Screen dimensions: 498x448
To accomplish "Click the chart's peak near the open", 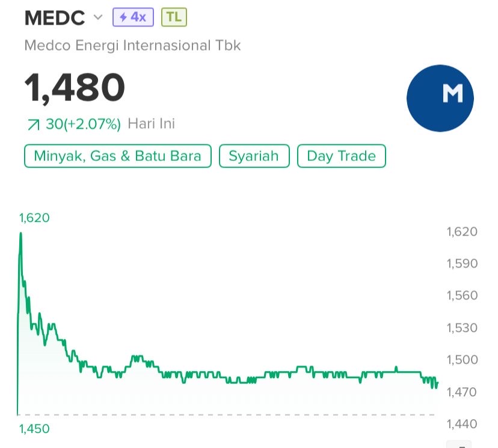I will [x=20, y=233].
